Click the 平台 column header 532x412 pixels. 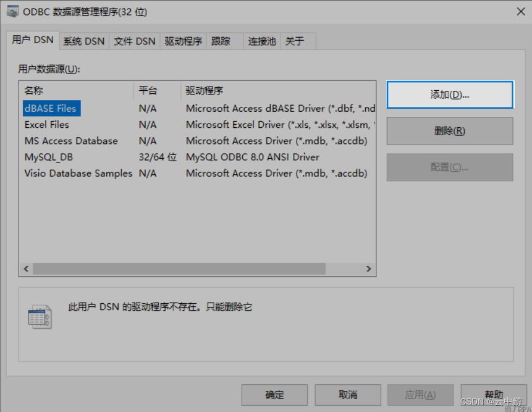pos(148,90)
